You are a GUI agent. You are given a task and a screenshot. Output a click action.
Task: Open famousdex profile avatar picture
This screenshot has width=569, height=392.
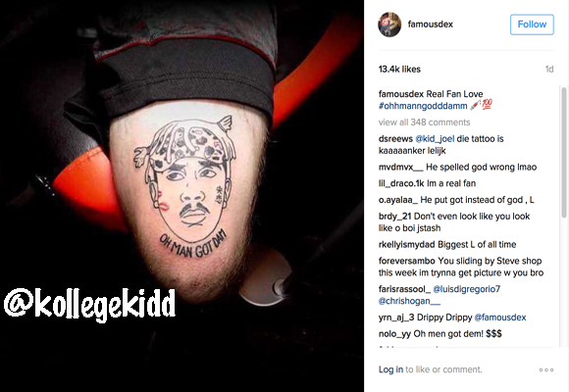tap(389, 24)
